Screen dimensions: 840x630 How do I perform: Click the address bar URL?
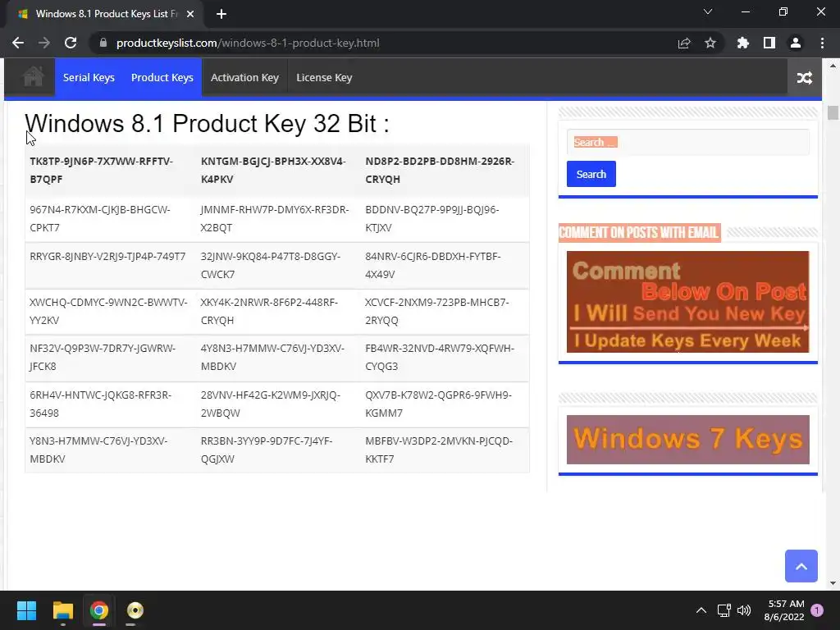coord(248,43)
